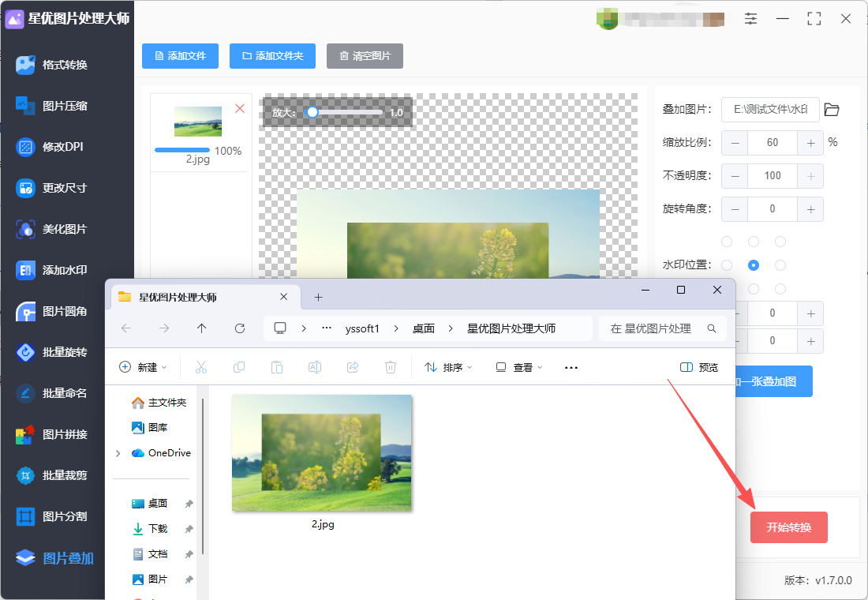This screenshot has height=600, width=868.
Task: Toggle Explorer 预览 preview pane
Action: click(699, 367)
